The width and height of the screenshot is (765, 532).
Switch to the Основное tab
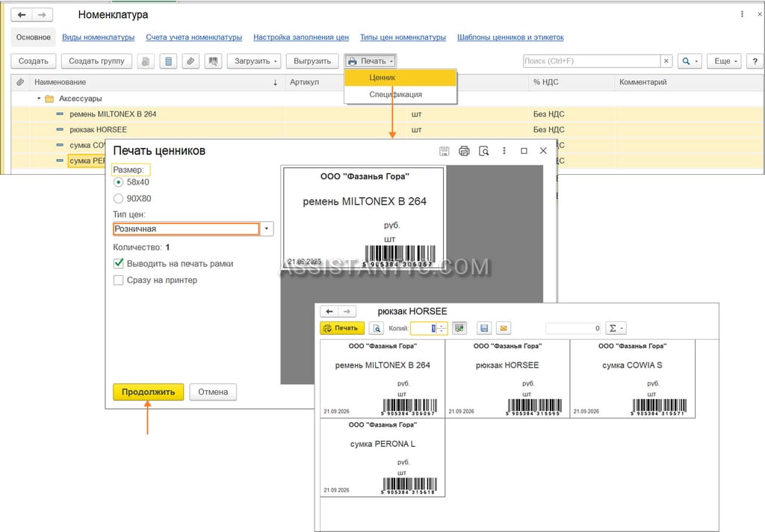33,37
